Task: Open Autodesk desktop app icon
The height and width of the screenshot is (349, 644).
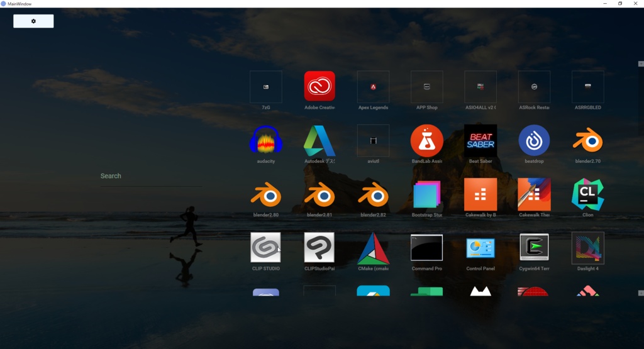Action: pyautogui.click(x=319, y=140)
